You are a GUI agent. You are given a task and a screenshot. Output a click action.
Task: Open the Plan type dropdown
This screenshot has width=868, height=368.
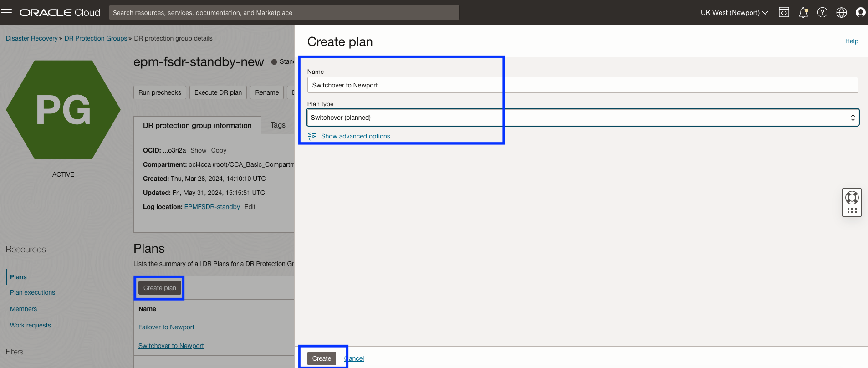tap(583, 118)
